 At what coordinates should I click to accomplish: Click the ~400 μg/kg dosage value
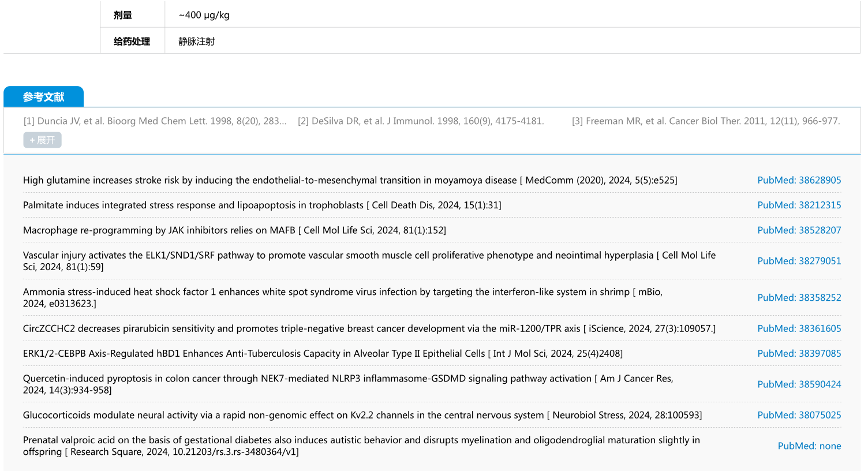[x=204, y=15]
